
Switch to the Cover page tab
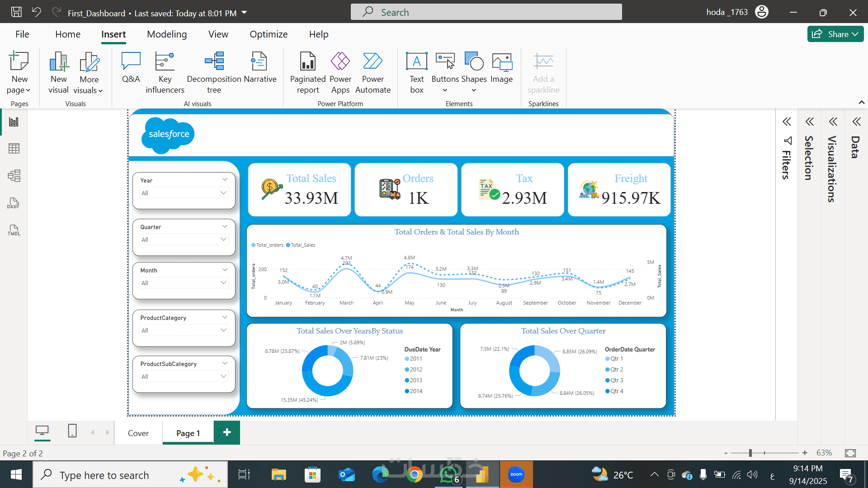[138, 433]
